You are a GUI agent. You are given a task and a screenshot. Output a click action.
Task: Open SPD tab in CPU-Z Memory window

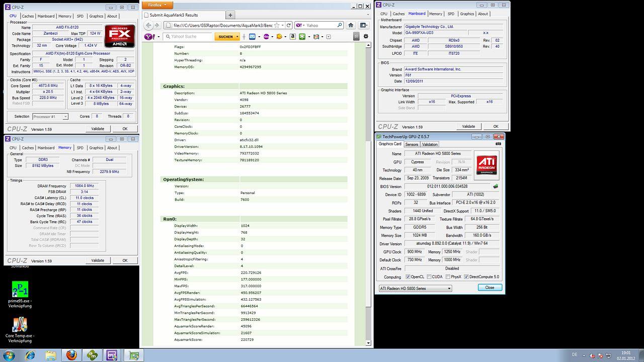tap(80, 148)
